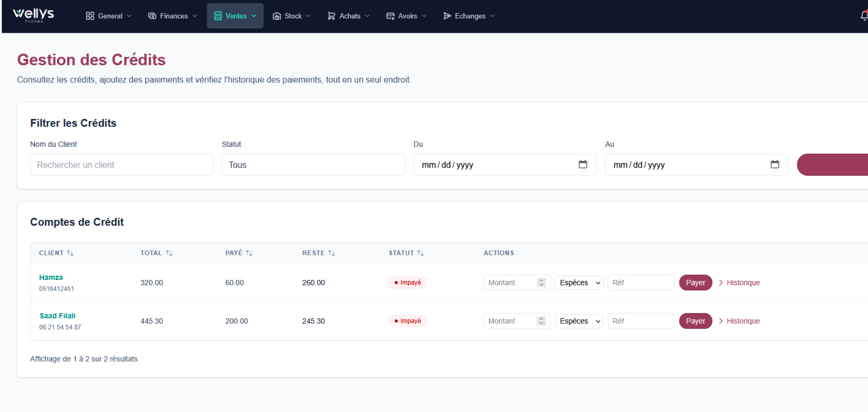
Task: Open the Au date calendar picker icon
Action: [x=774, y=165]
